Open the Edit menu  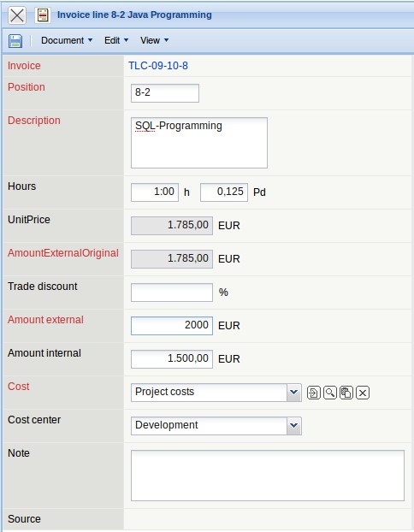click(x=116, y=40)
